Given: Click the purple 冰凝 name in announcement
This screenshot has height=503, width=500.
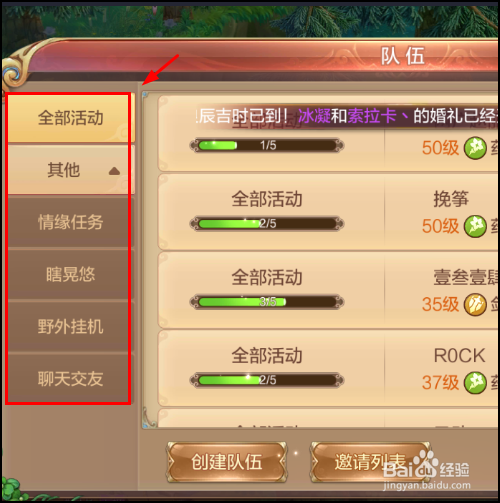Looking at the screenshot, I should point(314,116).
